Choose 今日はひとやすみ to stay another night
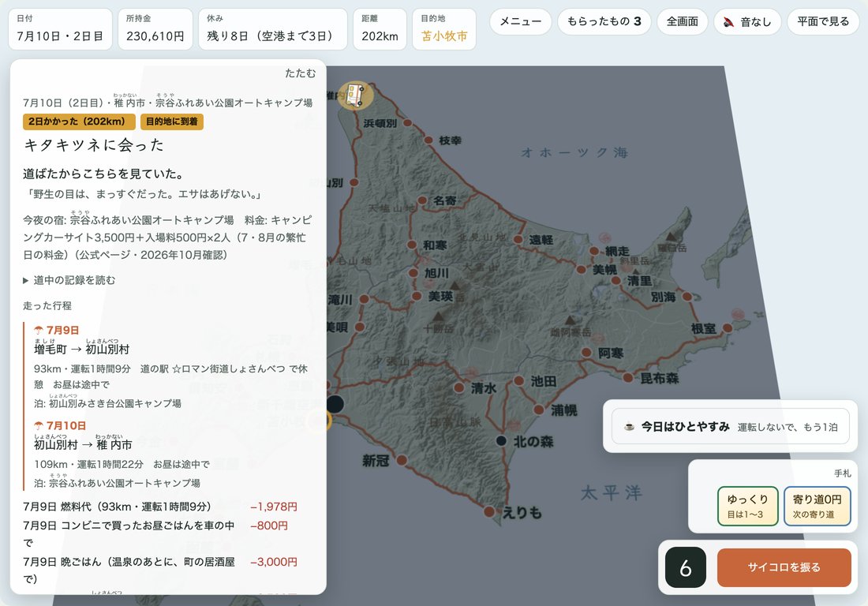 tap(730, 426)
